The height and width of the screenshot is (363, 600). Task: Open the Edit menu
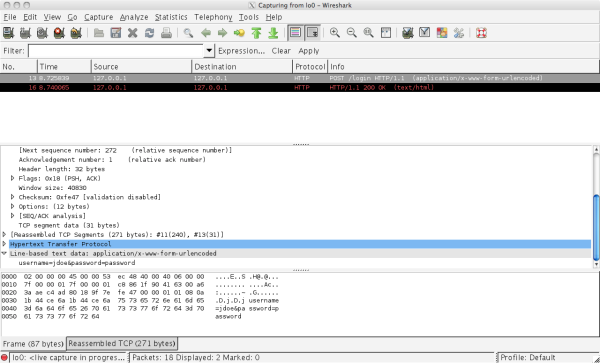[x=30, y=17]
